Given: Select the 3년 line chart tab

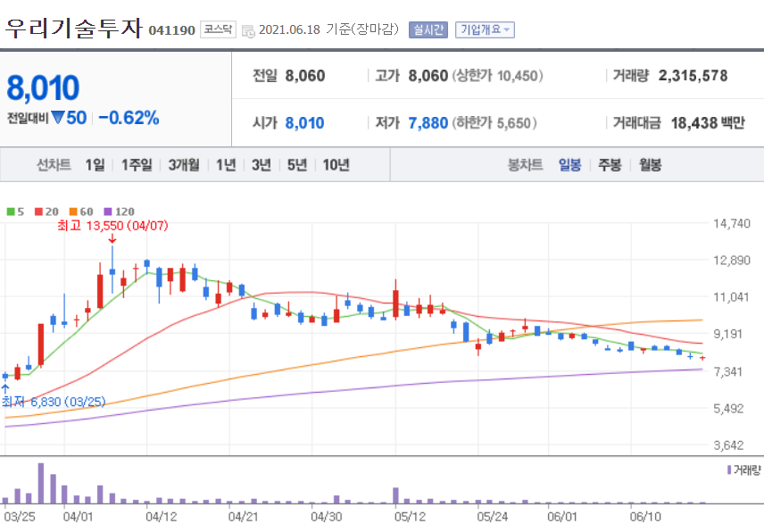Looking at the screenshot, I should coord(262,165).
